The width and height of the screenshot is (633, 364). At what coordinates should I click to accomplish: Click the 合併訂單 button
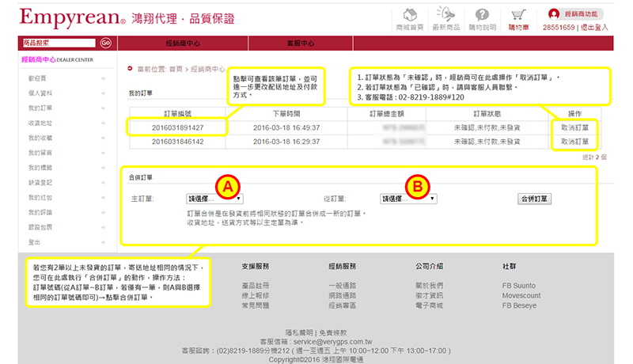tap(534, 199)
